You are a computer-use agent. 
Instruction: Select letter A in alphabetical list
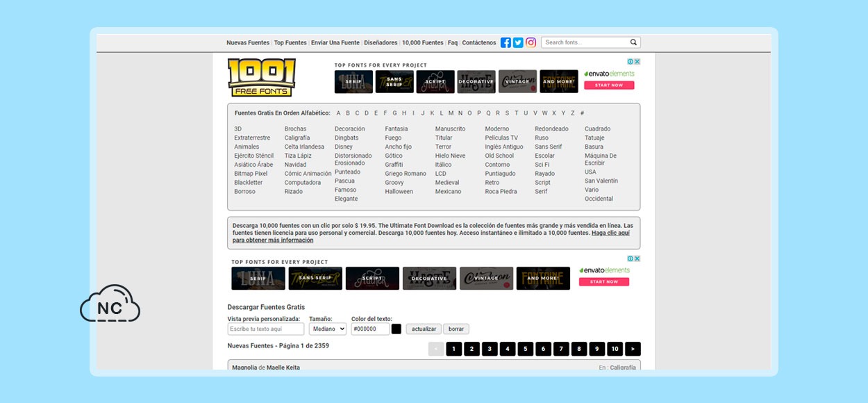(339, 113)
